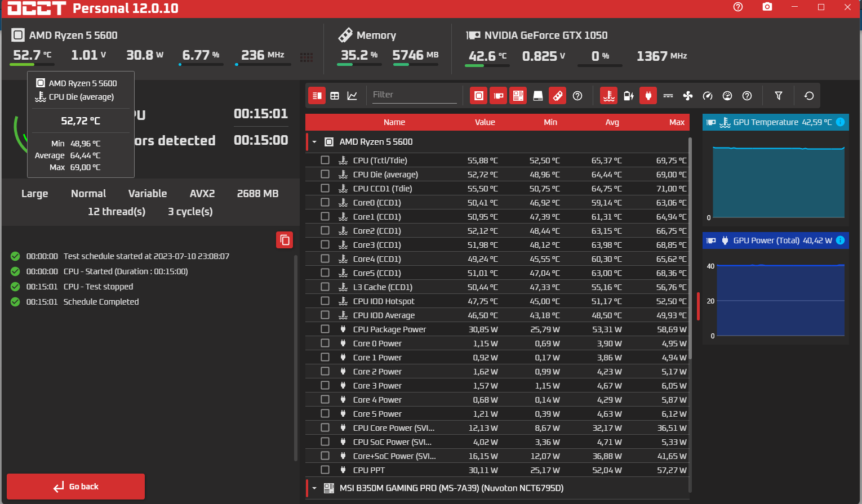The width and height of the screenshot is (862, 504).
Task: Check the CPU (Tctl/Tdie) checkbox
Action: point(325,160)
